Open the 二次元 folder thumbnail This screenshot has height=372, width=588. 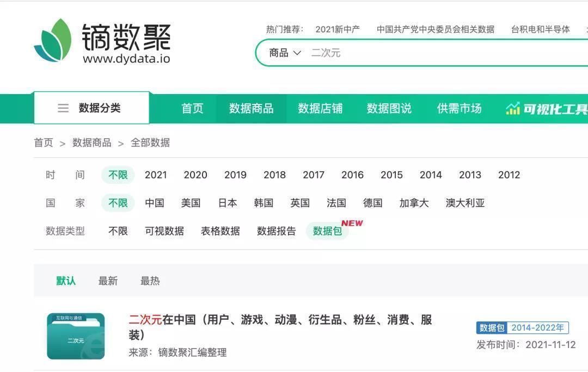76,336
